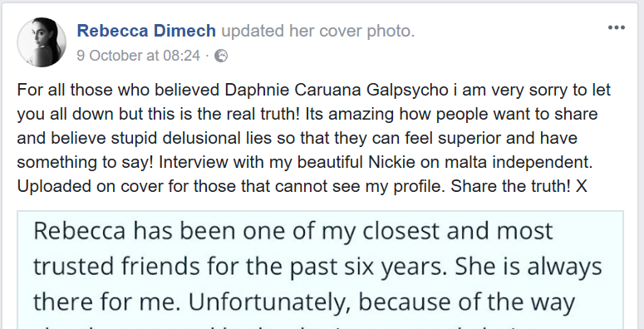Click the 'Daphnie Caruana Galpsycho' text in caption
Viewport: 644px width, 329px height.
337,90
